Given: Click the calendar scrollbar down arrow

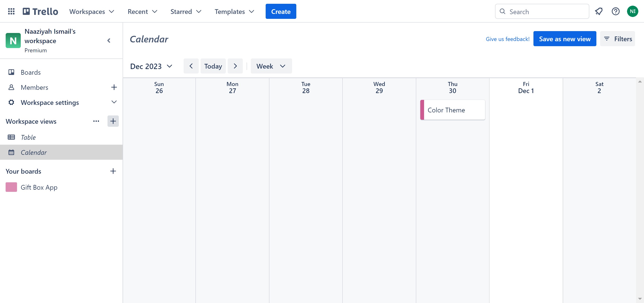Looking at the screenshot, I should pyautogui.click(x=640, y=299).
